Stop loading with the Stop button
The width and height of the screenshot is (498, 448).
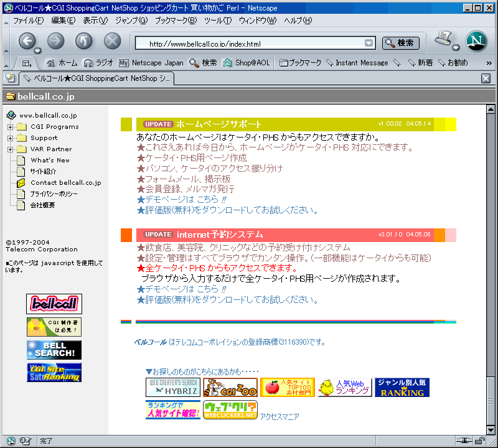pyautogui.click(x=113, y=41)
